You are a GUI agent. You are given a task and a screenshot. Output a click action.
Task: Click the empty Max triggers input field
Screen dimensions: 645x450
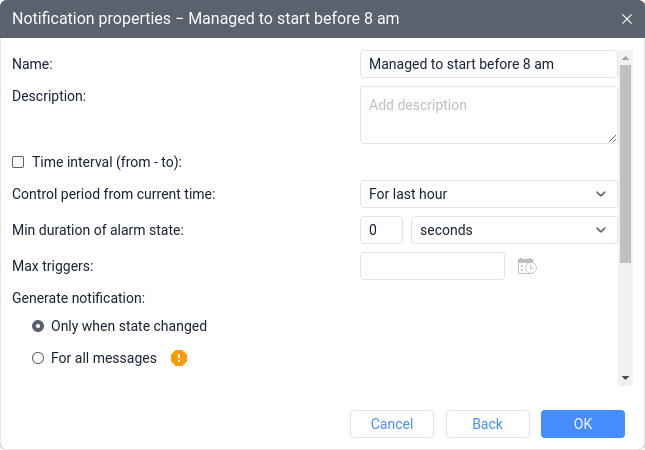tap(432, 266)
